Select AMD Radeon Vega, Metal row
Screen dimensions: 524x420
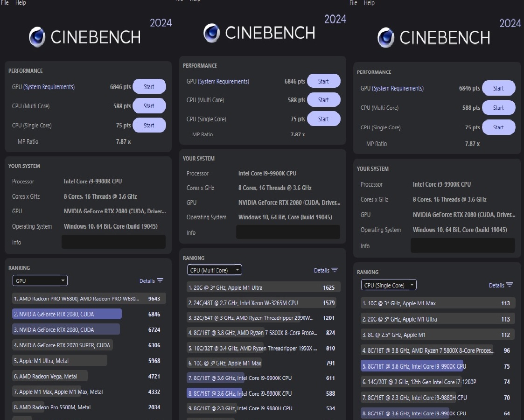(x=89, y=376)
